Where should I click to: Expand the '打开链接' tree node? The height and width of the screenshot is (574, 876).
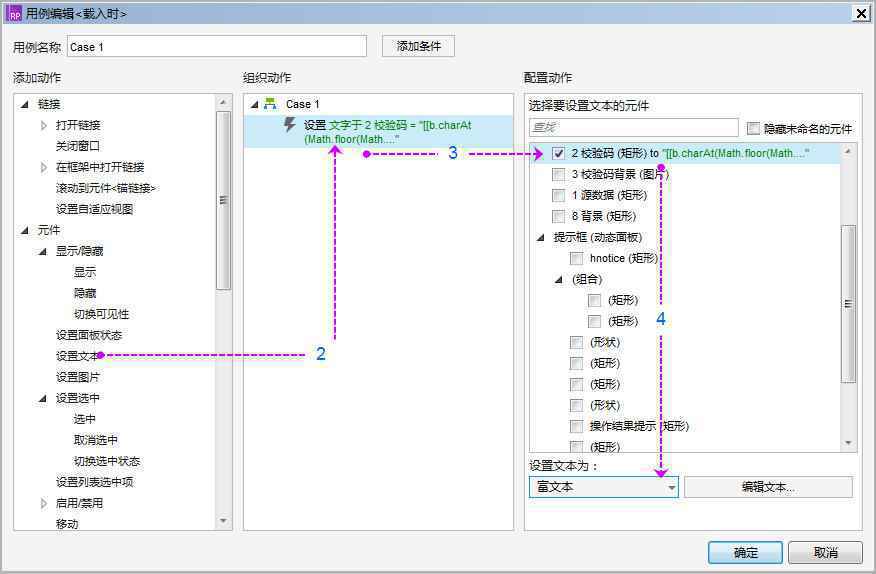(x=44, y=125)
